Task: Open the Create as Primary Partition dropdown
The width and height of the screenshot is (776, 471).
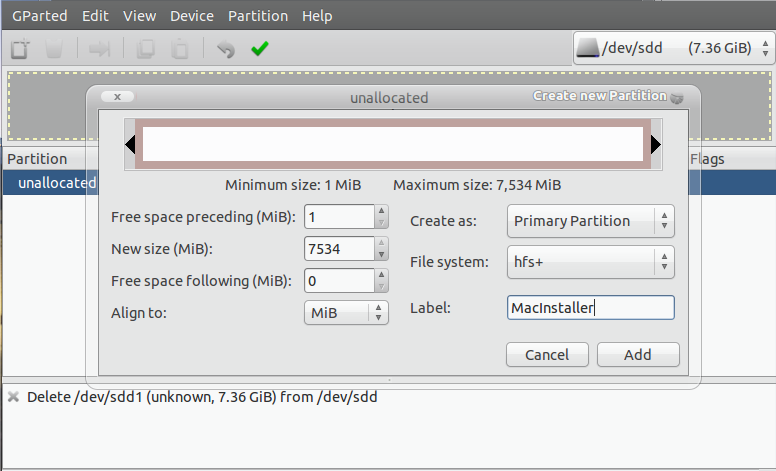Action: click(590, 221)
